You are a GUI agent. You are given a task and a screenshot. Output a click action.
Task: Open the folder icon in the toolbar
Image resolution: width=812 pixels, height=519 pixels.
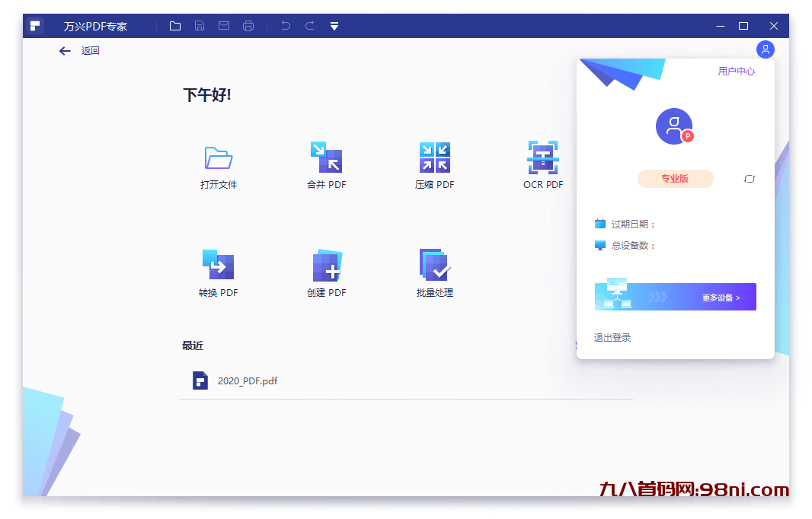click(x=174, y=25)
